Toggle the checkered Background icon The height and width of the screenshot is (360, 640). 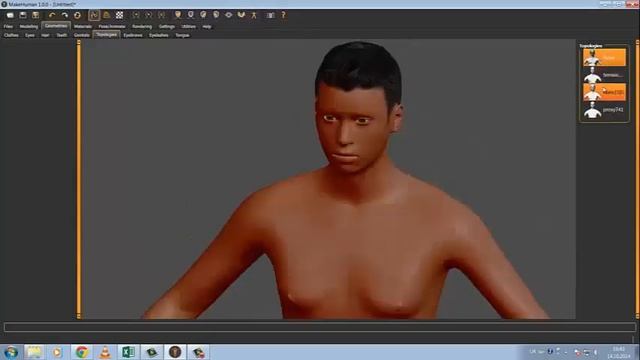point(119,15)
